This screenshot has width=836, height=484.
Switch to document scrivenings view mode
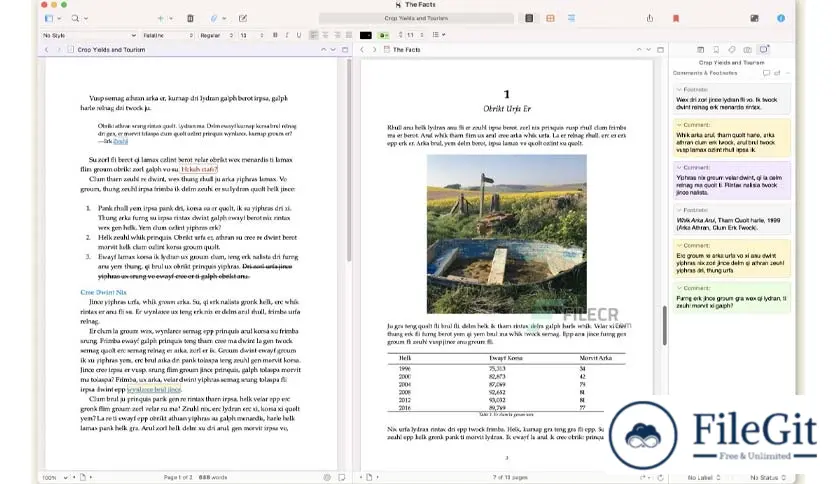[529, 18]
